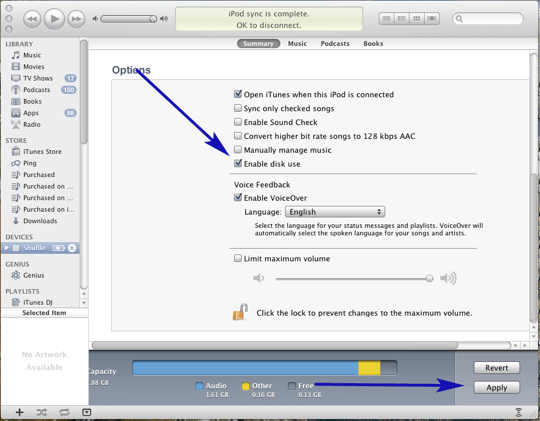Click the sidebar scroll down arrow

pyautogui.click(x=84, y=303)
